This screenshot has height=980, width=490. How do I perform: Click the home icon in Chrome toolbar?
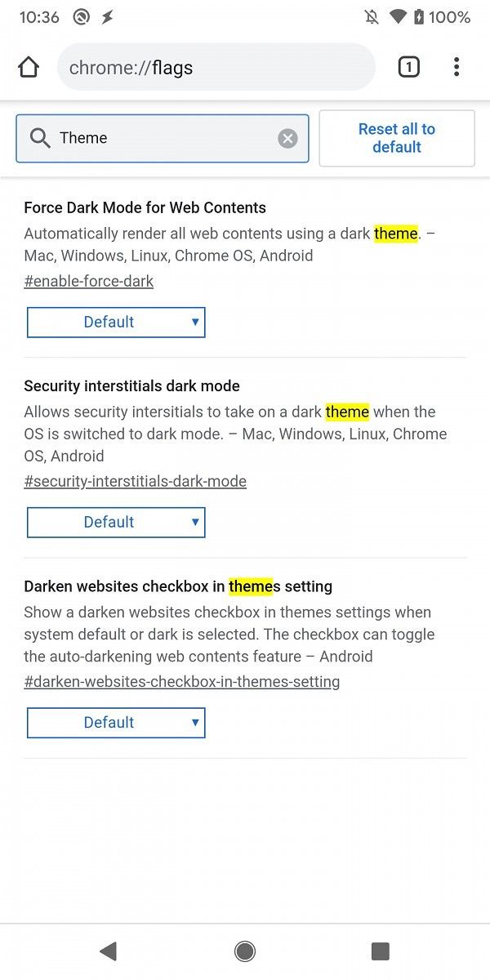point(29,67)
